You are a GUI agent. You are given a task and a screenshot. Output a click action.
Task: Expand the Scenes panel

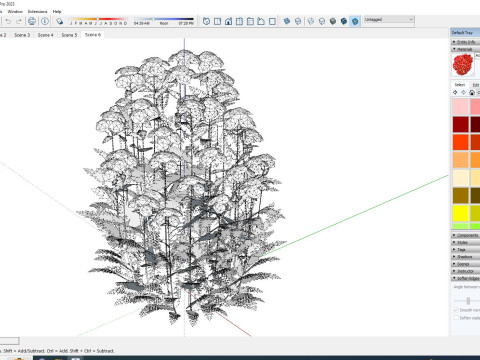pos(466,264)
